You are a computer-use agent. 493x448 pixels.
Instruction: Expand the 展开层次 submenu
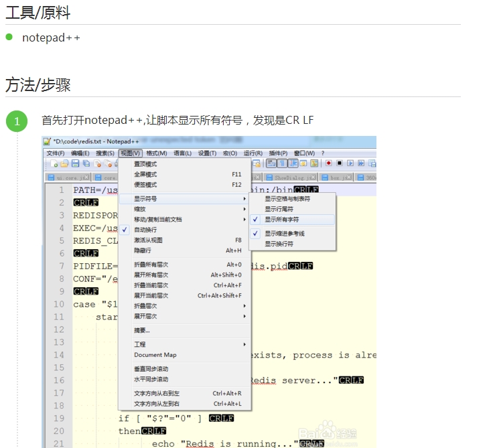tap(185, 316)
